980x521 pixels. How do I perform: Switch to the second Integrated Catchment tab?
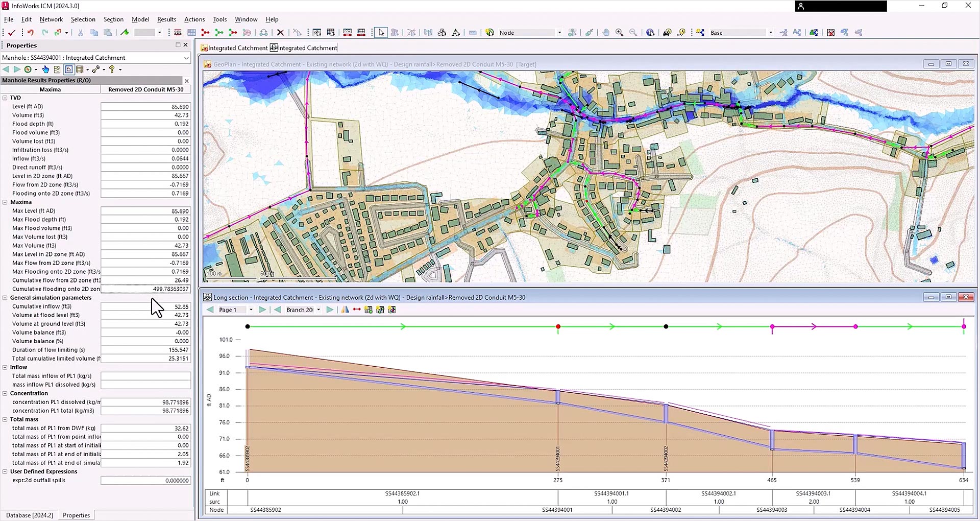tap(304, 48)
